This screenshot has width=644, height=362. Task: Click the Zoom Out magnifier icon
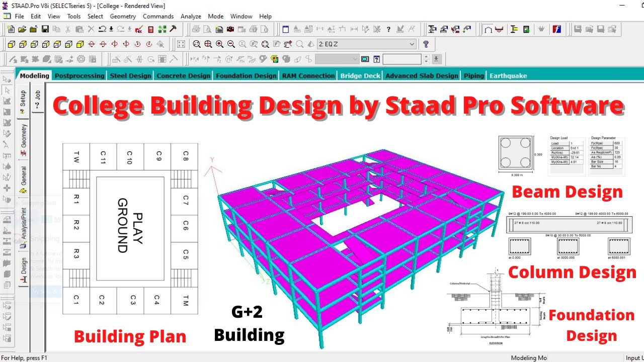[x=231, y=44]
